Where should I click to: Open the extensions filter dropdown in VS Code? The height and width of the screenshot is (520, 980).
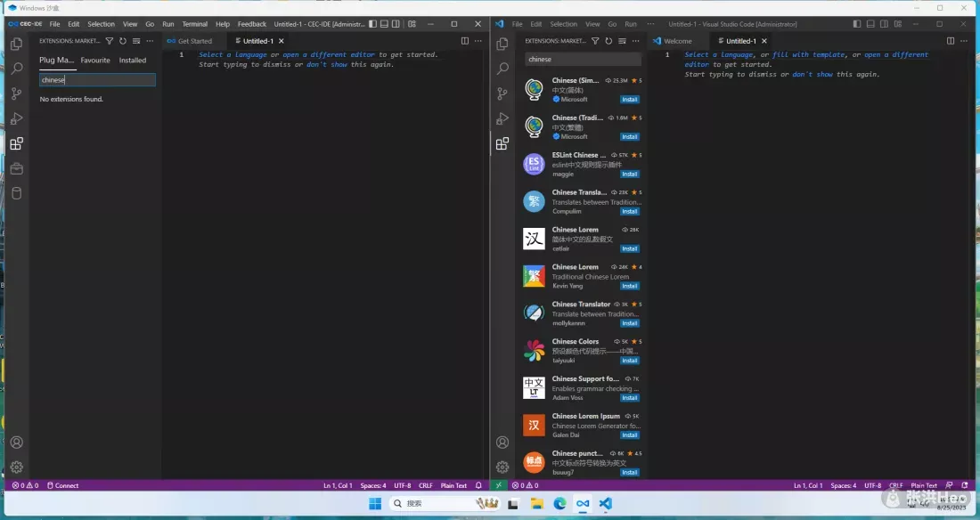595,41
